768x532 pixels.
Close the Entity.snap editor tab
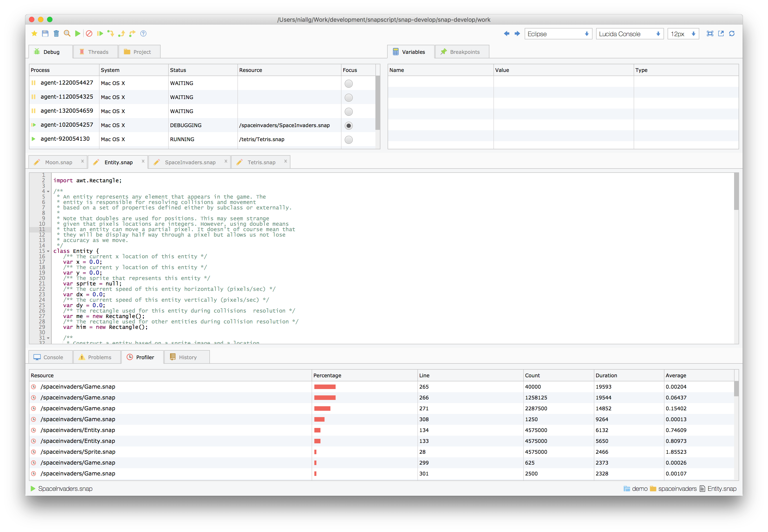click(143, 161)
